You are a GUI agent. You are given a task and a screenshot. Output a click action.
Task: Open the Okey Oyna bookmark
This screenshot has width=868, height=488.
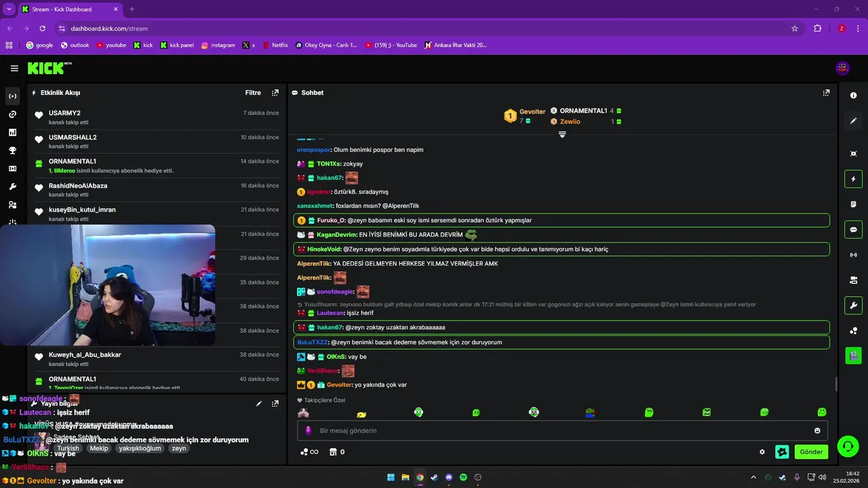326,45
